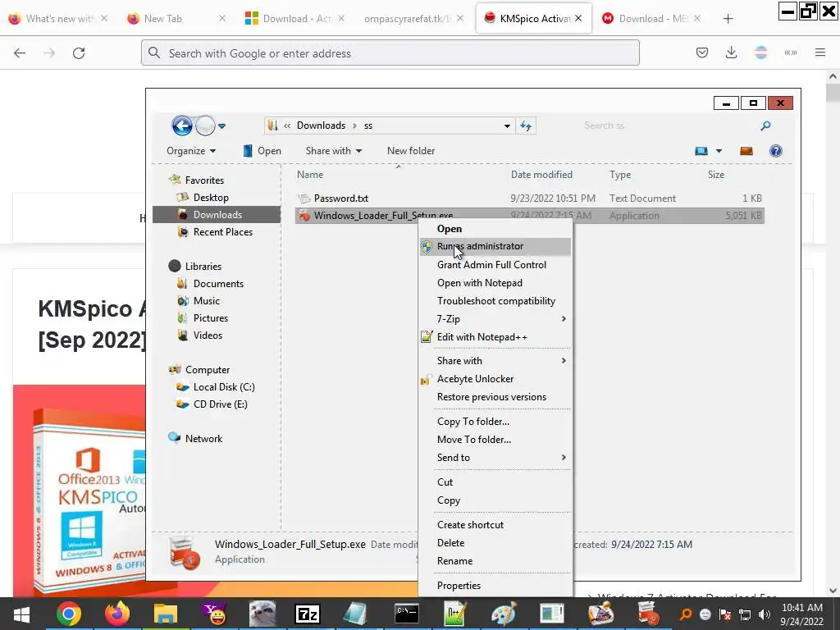Choose Move To folder...
The height and width of the screenshot is (630, 840).
(x=473, y=440)
